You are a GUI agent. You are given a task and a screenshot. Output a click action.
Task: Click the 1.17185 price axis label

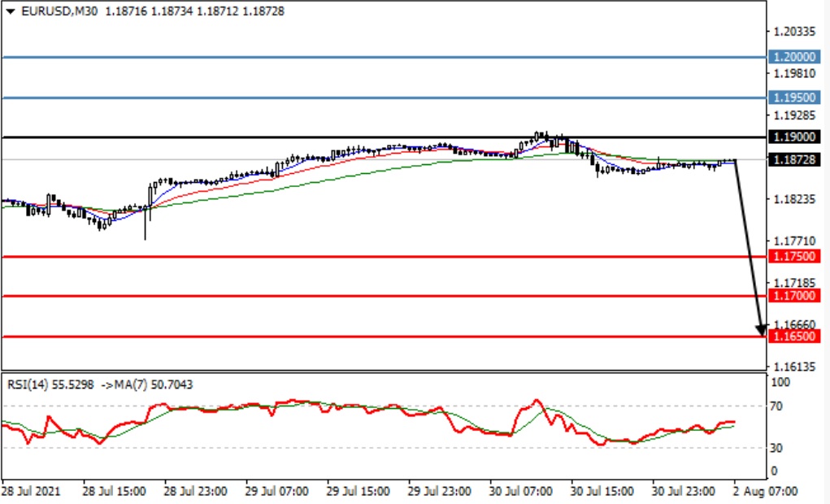(794, 283)
